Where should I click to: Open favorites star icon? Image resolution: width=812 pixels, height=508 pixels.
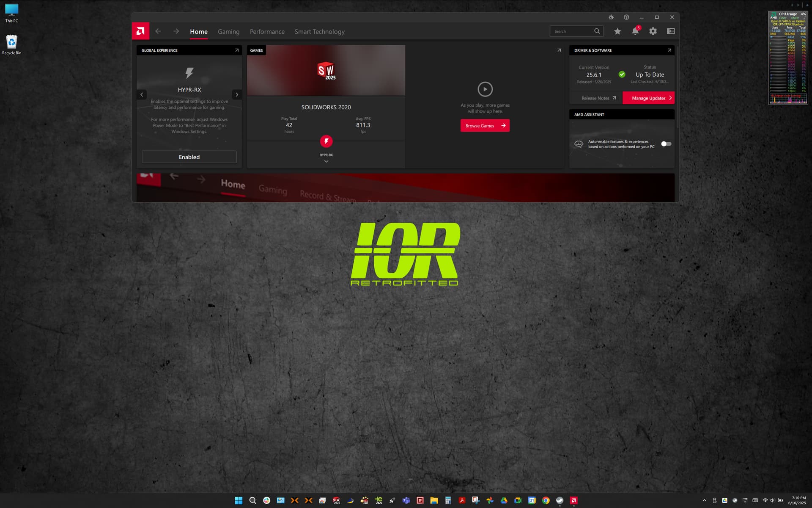617,31
